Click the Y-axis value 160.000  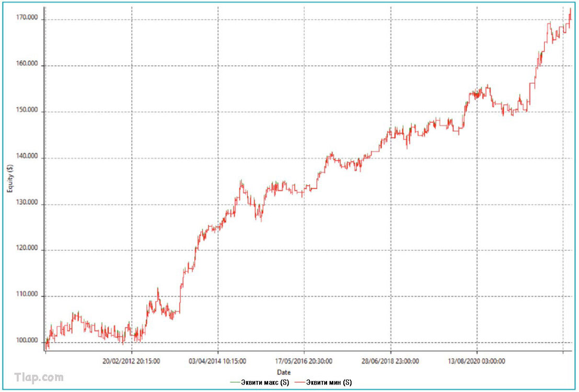[x=27, y=64]
